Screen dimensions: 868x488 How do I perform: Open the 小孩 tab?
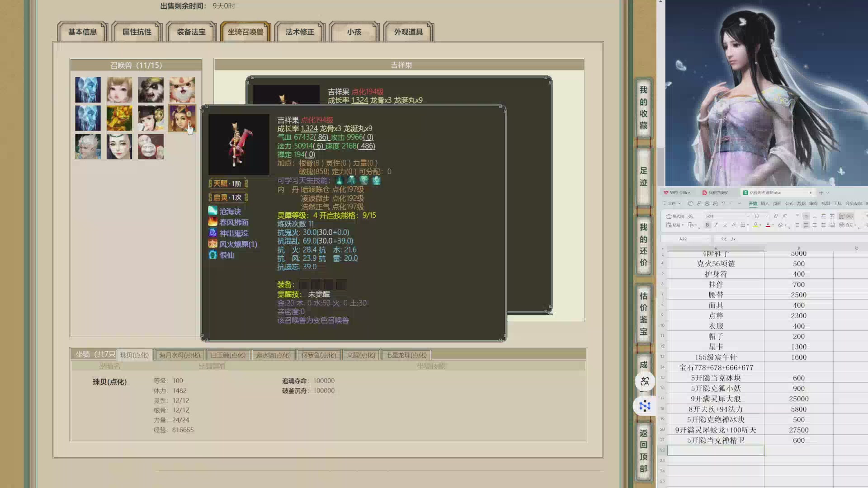(354, 32)
